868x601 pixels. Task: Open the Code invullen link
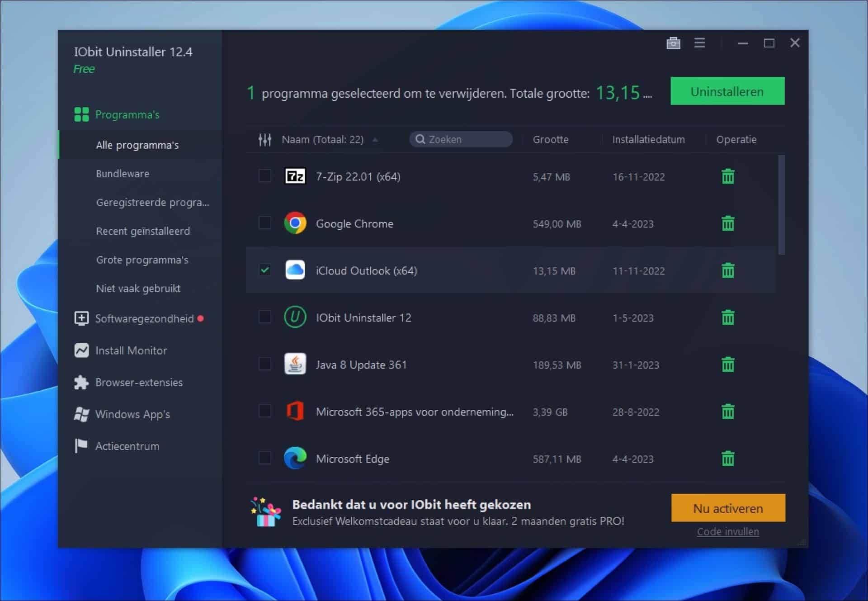click(728, 532)
